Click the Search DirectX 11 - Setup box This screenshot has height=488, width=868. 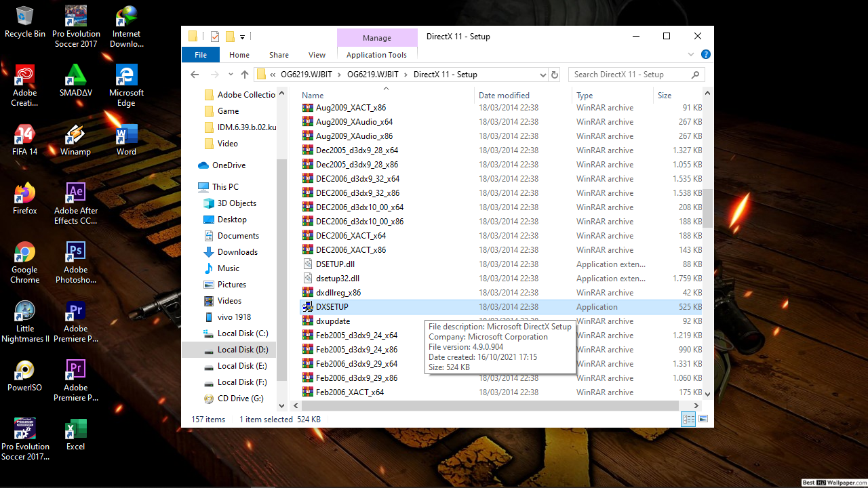636,75
